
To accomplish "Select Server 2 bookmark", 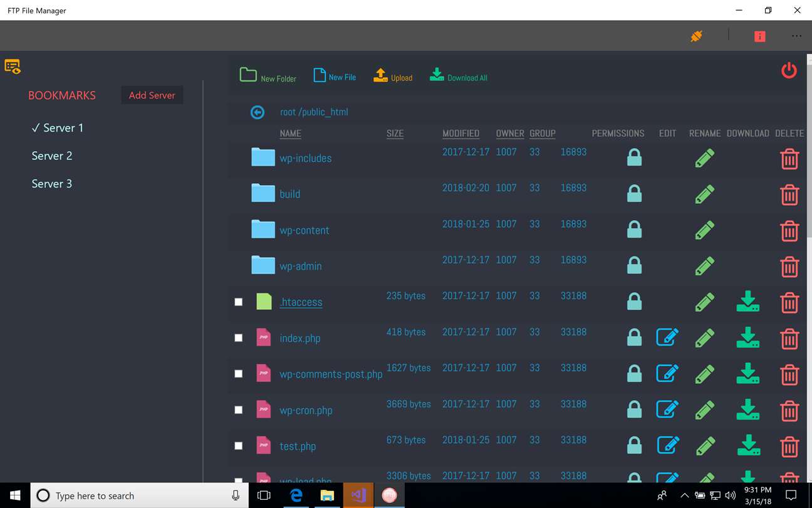I will click(x=52, y=156).
